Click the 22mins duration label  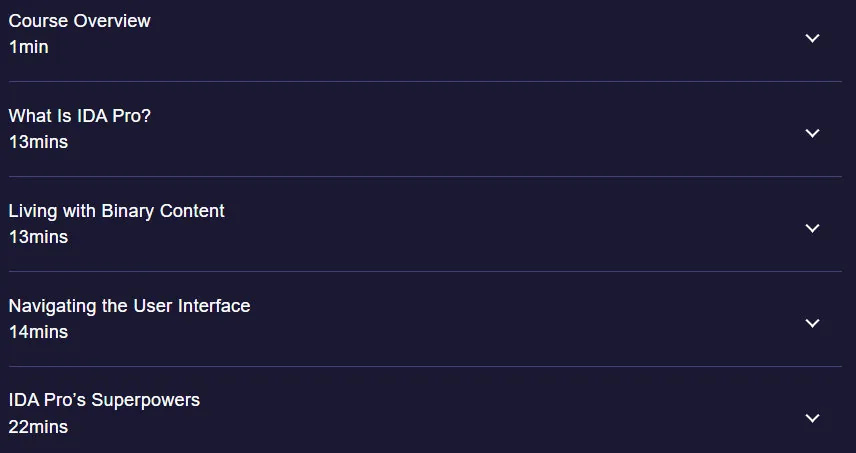[x=38, y=427]
